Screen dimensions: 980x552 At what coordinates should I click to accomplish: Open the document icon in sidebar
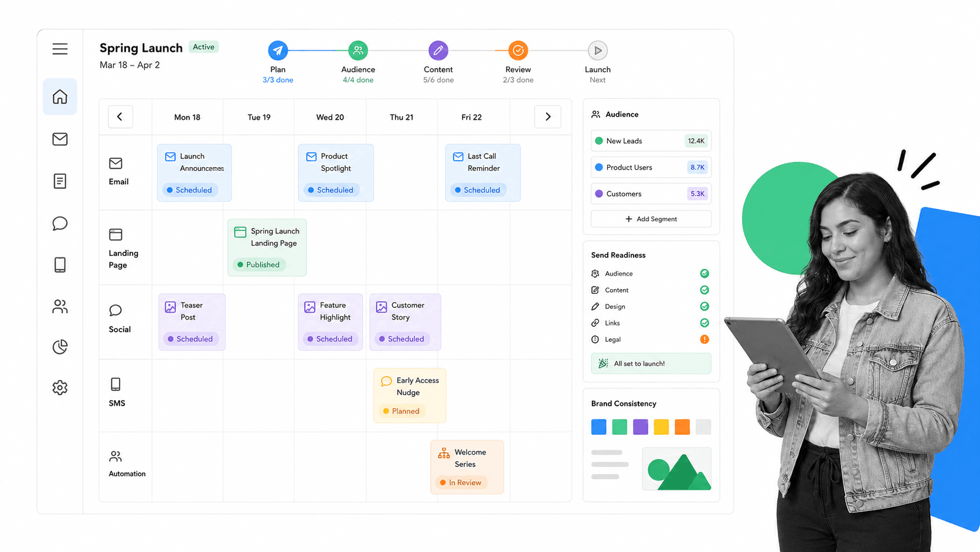coord(60,181)
